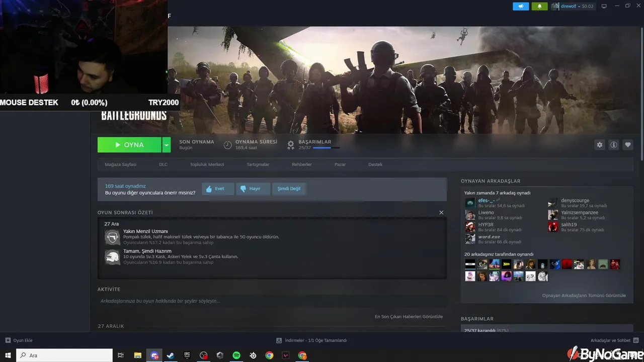Screen dimensions: 644x362
Task: Open friend Liweno profile
Action: pos(486,213)
